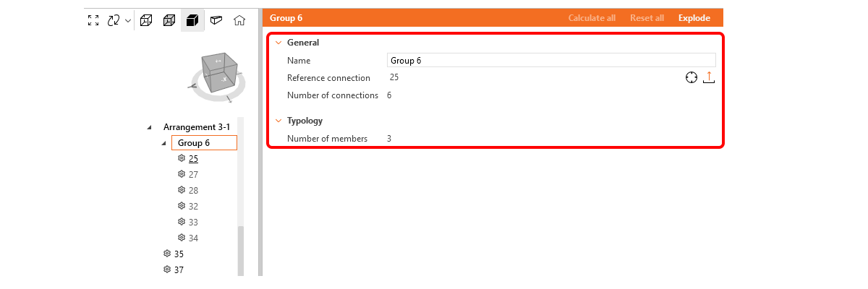Click the Explode button
Image resolution: width=868 pixels, height=289 pixels.
[694, 18]
